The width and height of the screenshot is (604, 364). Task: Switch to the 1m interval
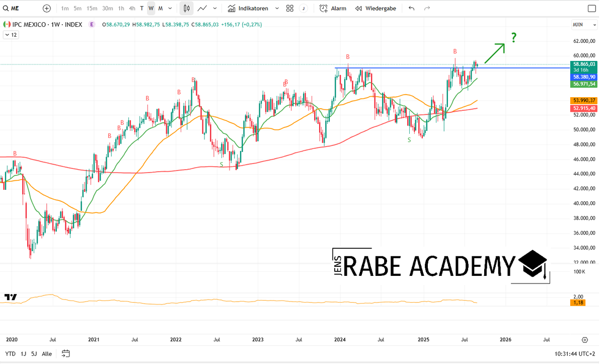coord(65,8)
